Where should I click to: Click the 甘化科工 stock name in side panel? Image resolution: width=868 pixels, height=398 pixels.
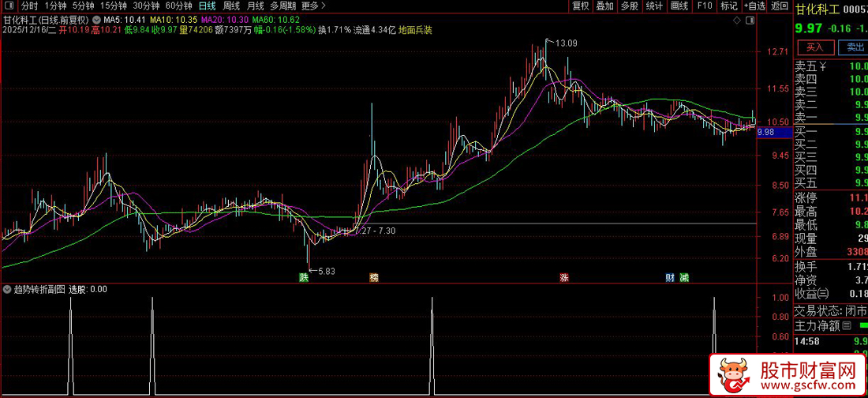tap(817, 9)
